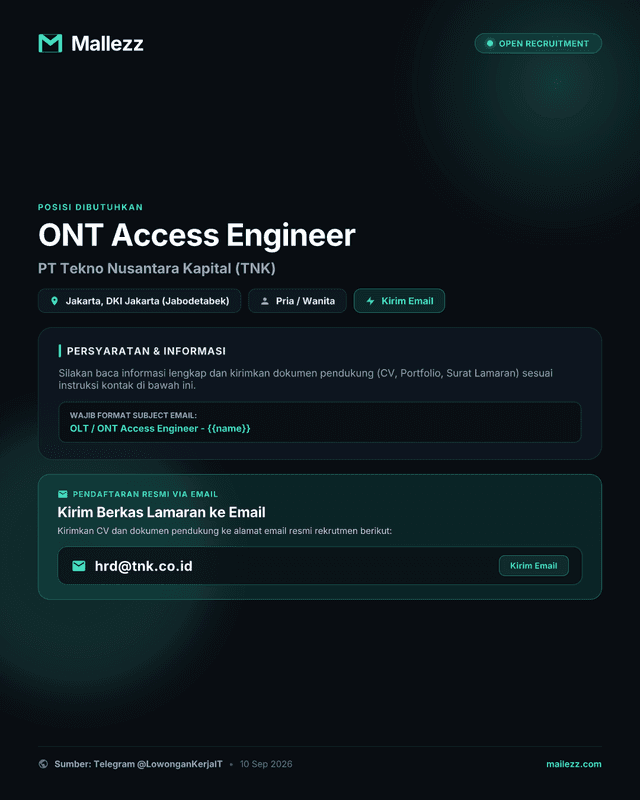Click the lightning bolt icon on Kirim Email
The image size is (640, 800).
pos(371,301)
